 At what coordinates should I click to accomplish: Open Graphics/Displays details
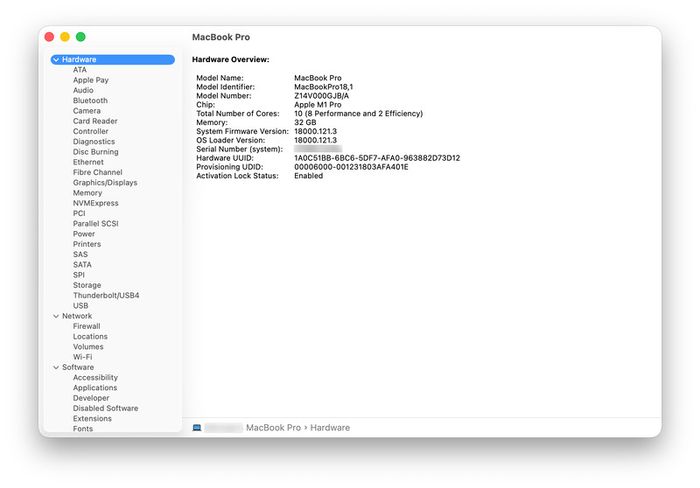(x=105, y=183)
